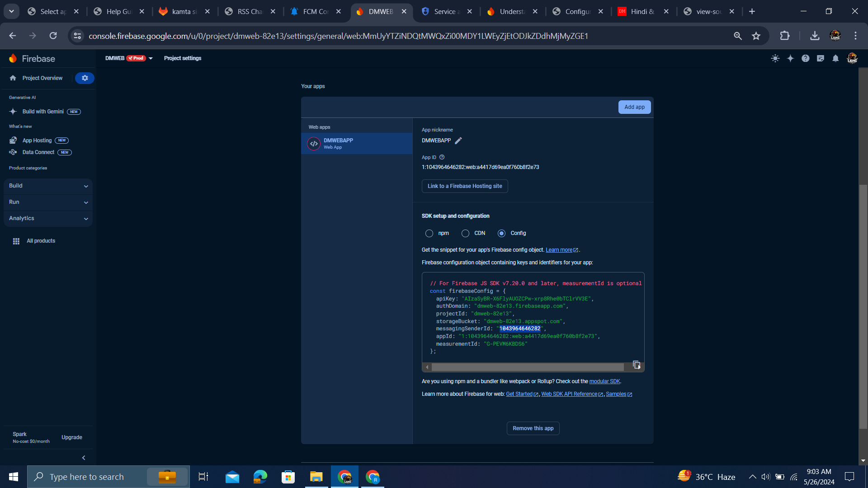Select the CDN radio button
The image size is (868, 488).
click(465, 234)
